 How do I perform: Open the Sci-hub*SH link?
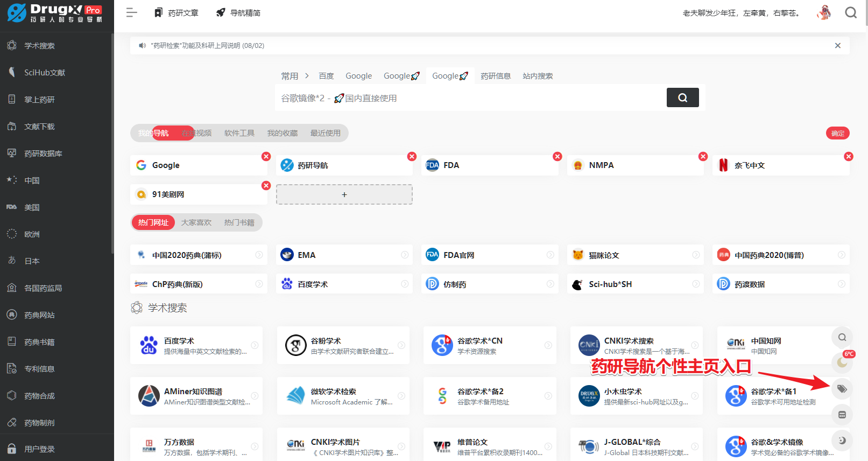(x=636, y=284)
